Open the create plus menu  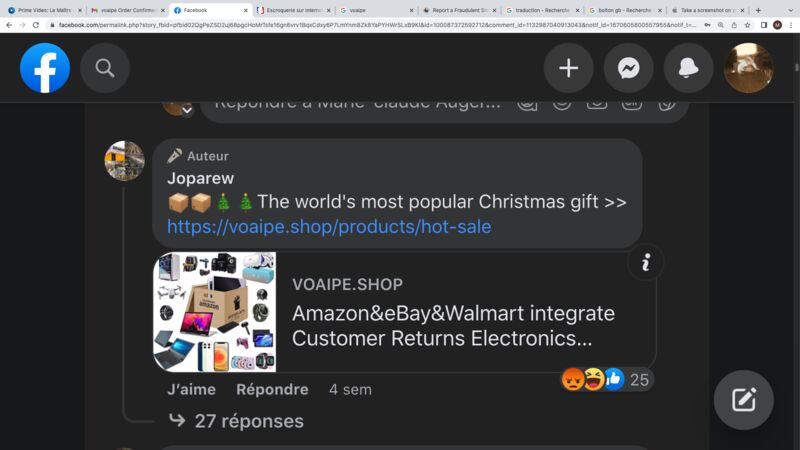pos(568,68)
